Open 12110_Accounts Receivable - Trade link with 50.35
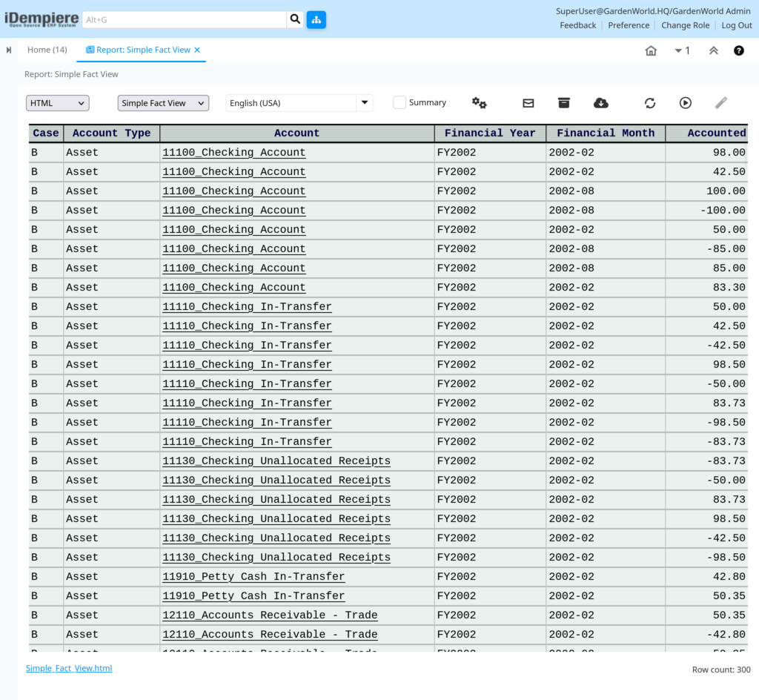 tap(270, 615)
